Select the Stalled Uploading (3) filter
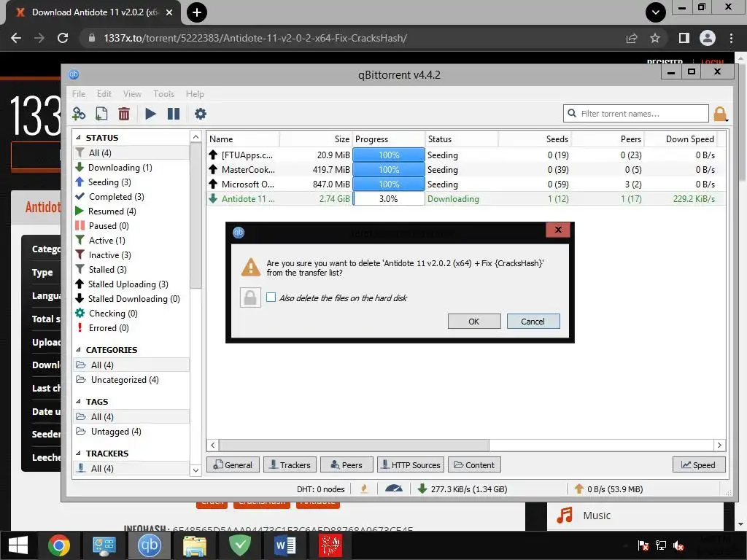 [128, 284]
